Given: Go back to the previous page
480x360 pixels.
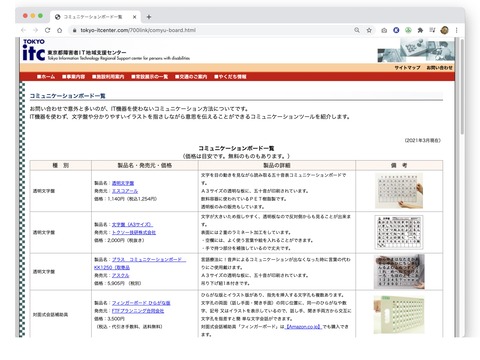Looking at the screenshot, I should coord(23,30).
